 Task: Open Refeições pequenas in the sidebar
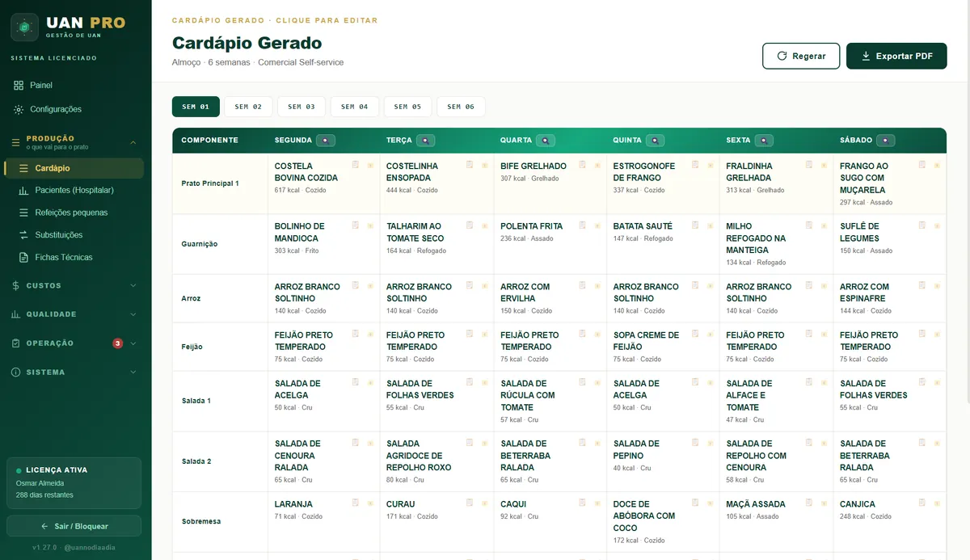[x=76, y=213]
